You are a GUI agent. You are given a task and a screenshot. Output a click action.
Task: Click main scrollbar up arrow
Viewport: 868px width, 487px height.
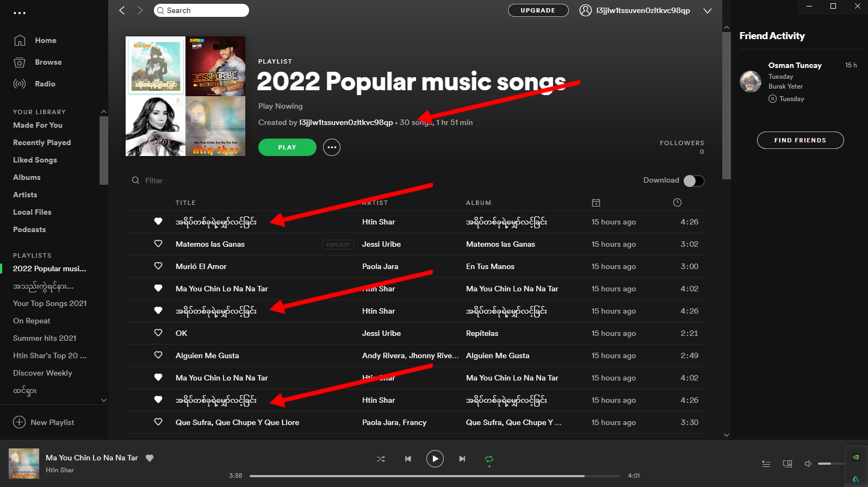(x=727, y=27)
